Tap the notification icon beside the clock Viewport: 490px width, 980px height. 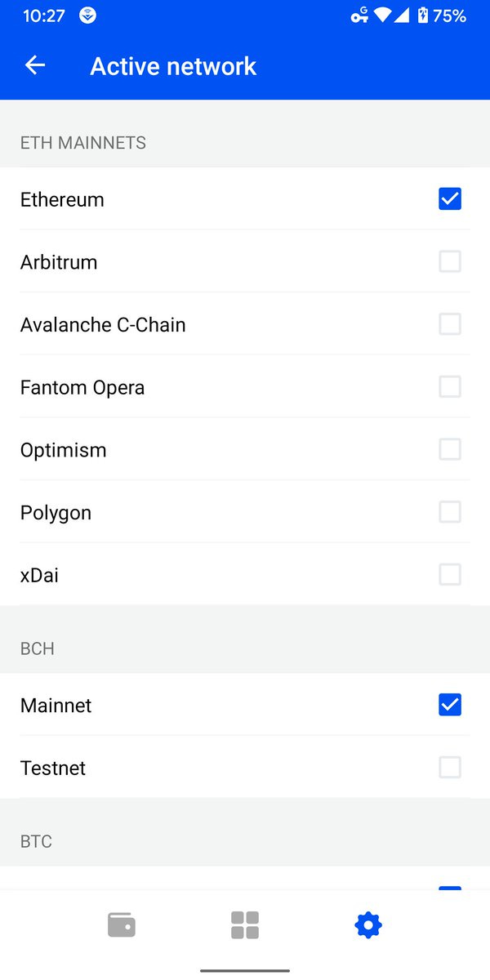pyautogui.click(x=87, y=16)
